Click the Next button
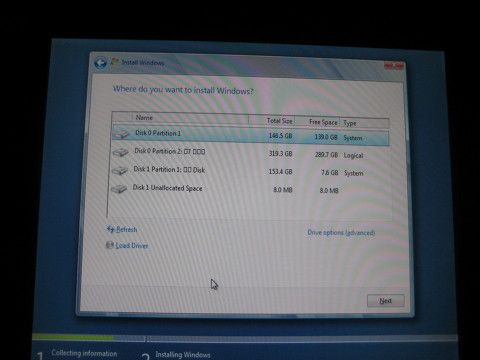The width and height of the screenshot is (480, 360). coord(386,301)
